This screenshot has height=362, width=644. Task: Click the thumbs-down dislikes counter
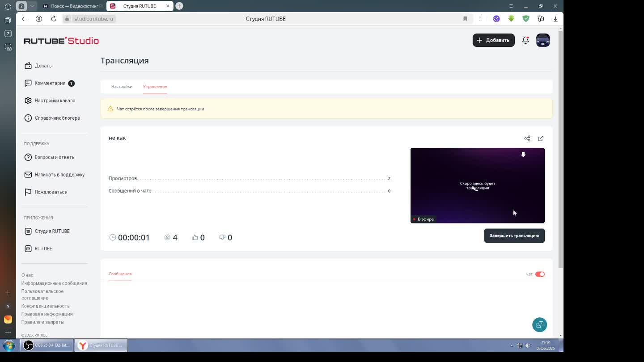tap(226, 238)
